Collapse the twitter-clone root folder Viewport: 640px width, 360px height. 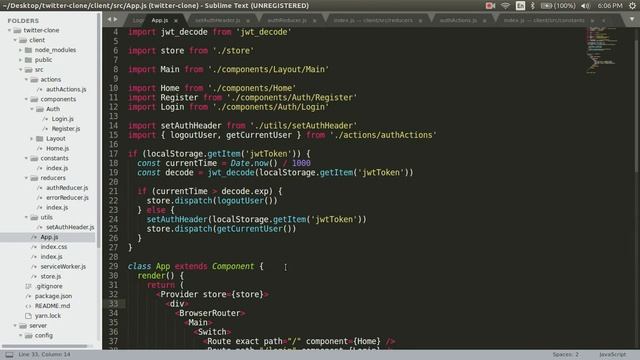(9, 30)
